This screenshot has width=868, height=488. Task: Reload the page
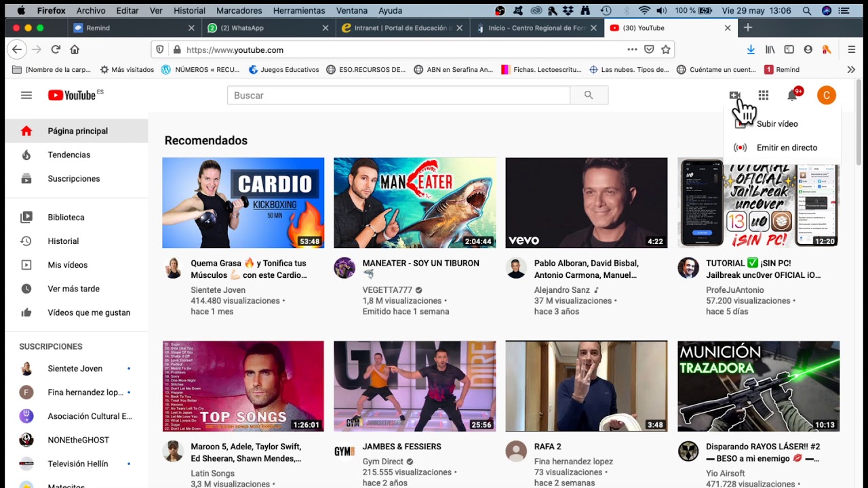pyautogui.click(x=56, y=49)
